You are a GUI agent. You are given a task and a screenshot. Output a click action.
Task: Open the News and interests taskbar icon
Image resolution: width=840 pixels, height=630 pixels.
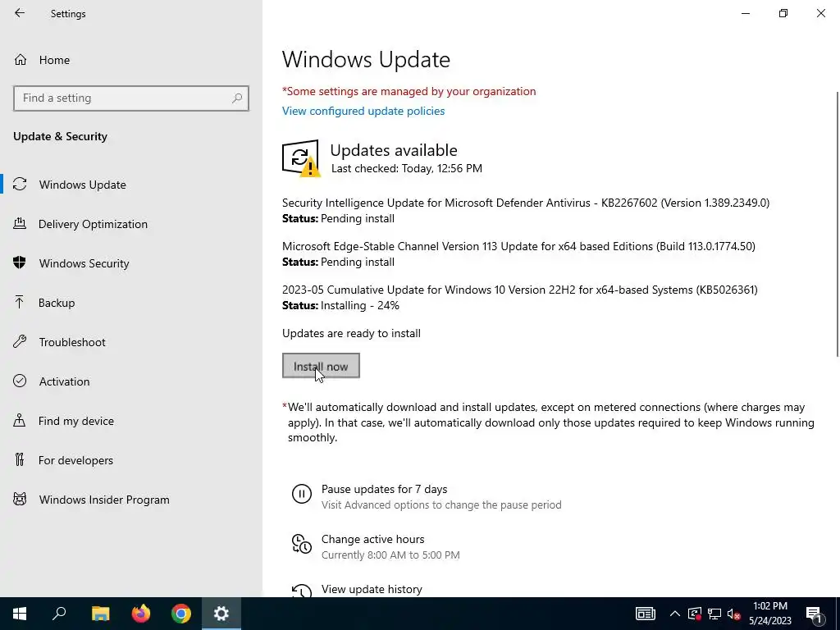[x=645, y=614]
